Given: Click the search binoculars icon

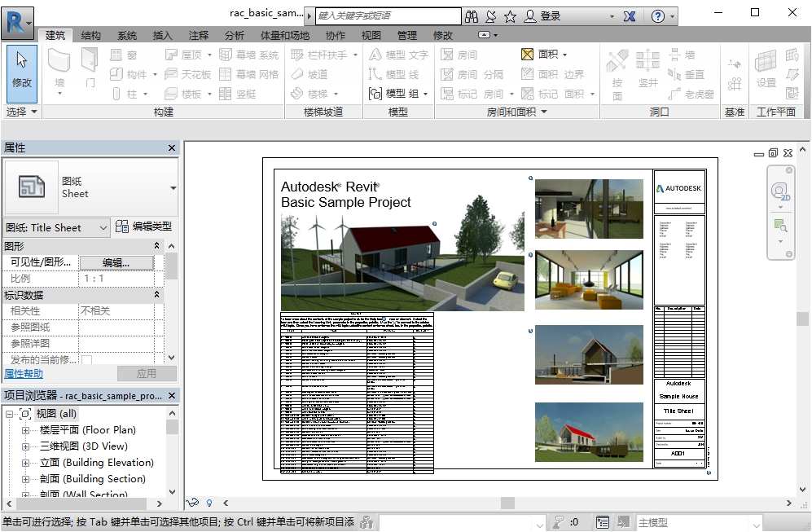Looking at the screenshot, I should [x=472, y=16].
